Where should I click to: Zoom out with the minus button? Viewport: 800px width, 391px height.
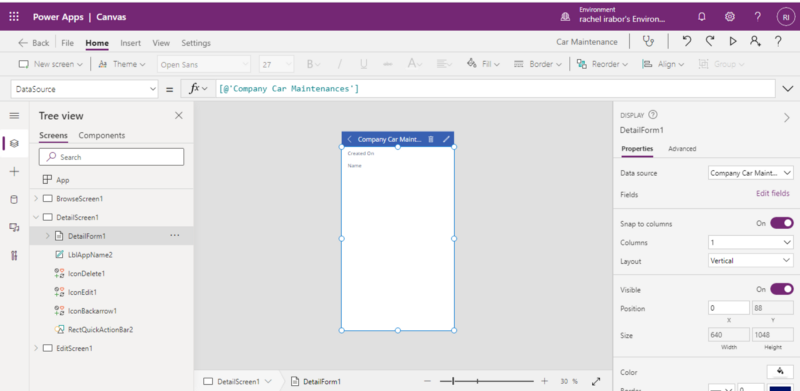(428, 381)
